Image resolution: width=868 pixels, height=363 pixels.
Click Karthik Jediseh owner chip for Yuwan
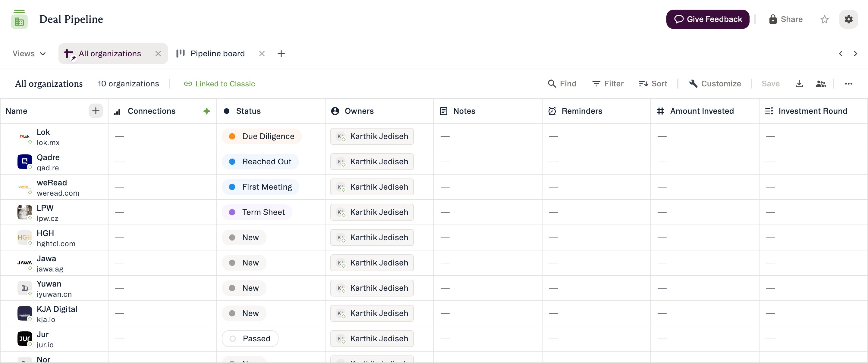pyautogui.click(x=372, y=288)
